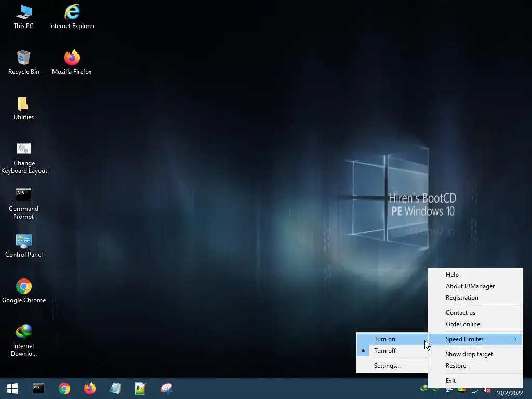Launch Notepad++ from the taskbar
Screen dimensions: 532x399
click(x=140, y=389)
